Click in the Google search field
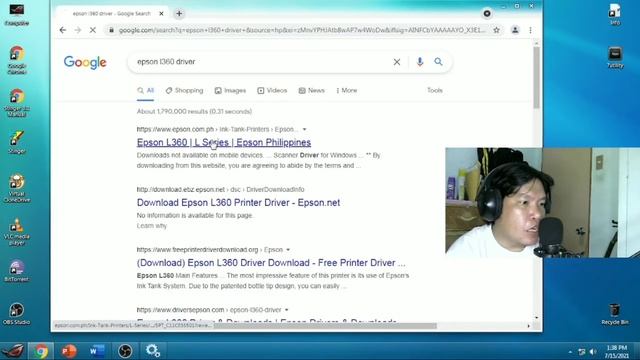The height and width of the screenshot is (360, 640). click(x=261, y=62)
